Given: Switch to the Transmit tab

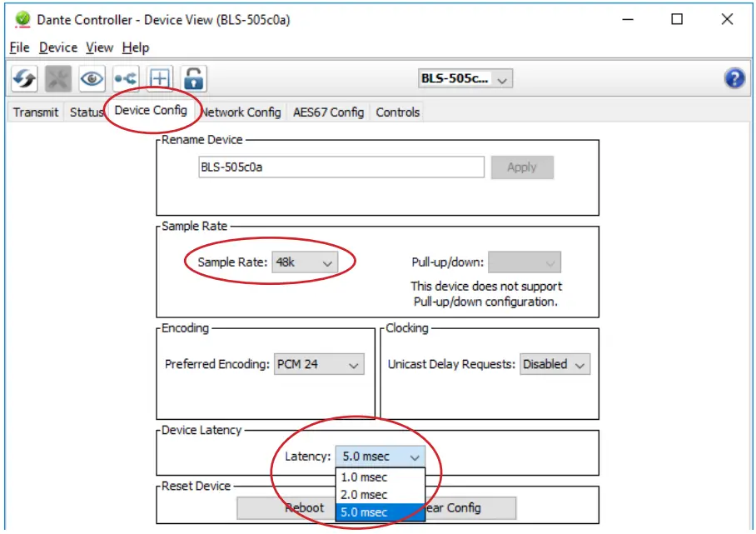Looking at the screenshot, I should [x=36, y=112].
